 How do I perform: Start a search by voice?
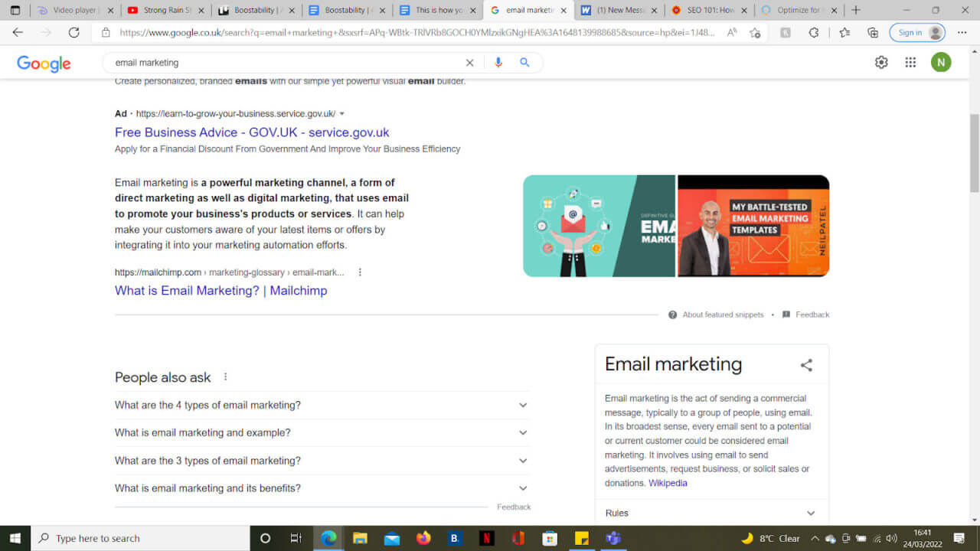pos(498,63)
